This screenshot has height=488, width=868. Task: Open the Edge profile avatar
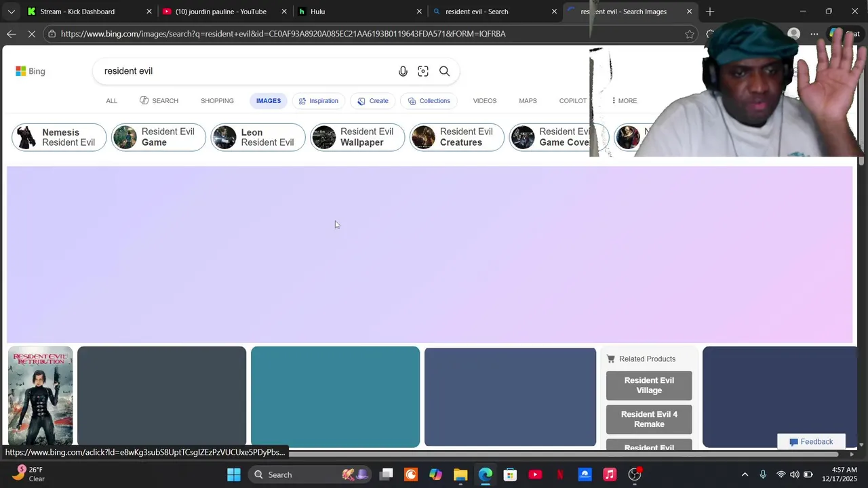794,34
